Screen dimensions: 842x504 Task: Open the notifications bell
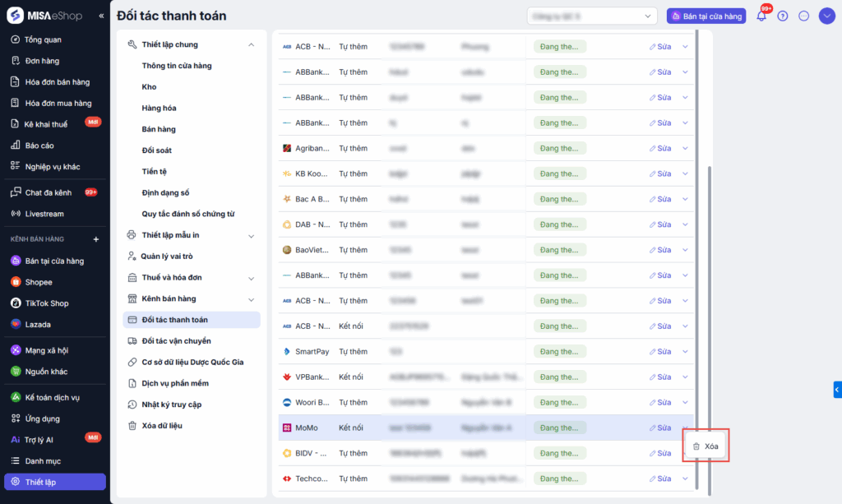tap(761, 16)
